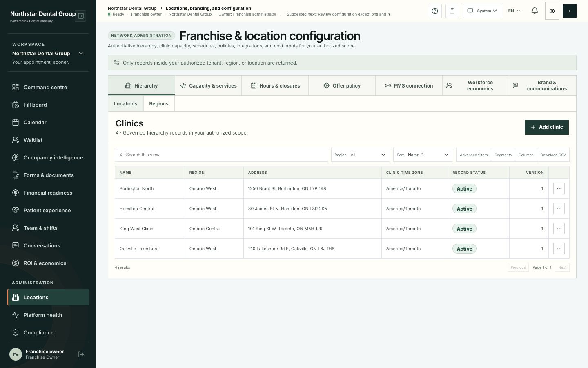Click the Hamilton Central clinic name
The height and width of the screenshot is (368, 588).
[x=137, y=209]
